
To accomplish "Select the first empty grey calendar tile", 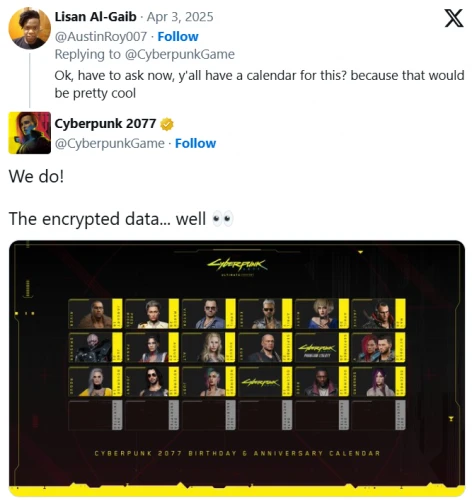I will click(x=95, y=415).
